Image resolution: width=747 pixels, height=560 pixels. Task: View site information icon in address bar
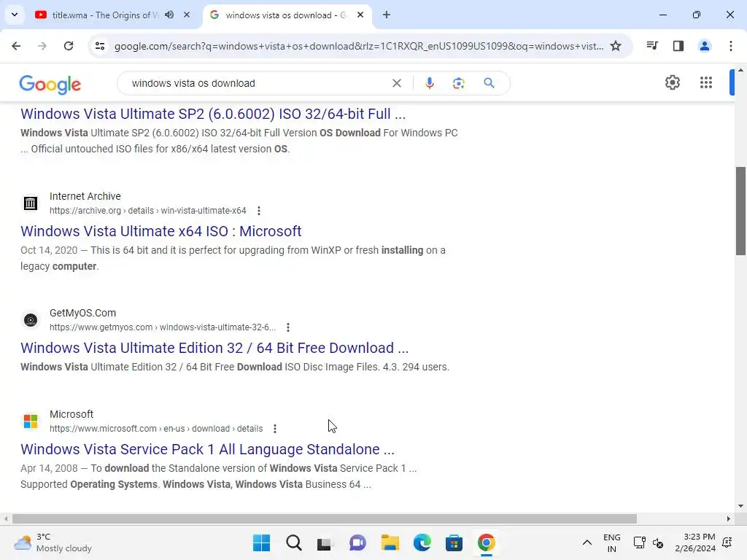99,46
